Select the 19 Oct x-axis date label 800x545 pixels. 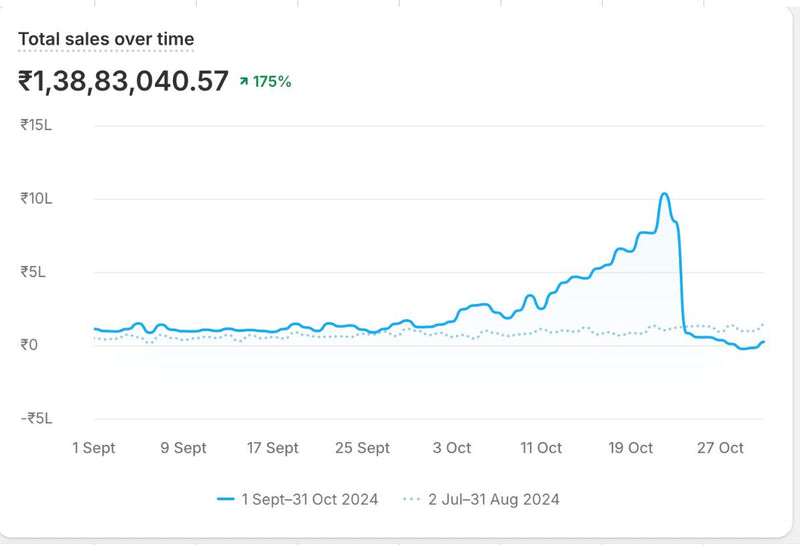pyautogui.click(x=630, y=448)
